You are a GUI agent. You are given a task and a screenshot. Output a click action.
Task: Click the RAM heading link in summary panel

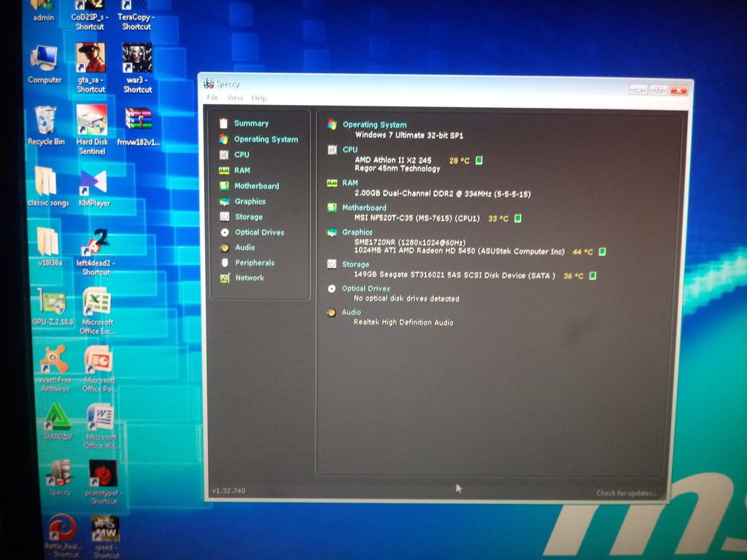pyautogui.click(x=349, y=183)
